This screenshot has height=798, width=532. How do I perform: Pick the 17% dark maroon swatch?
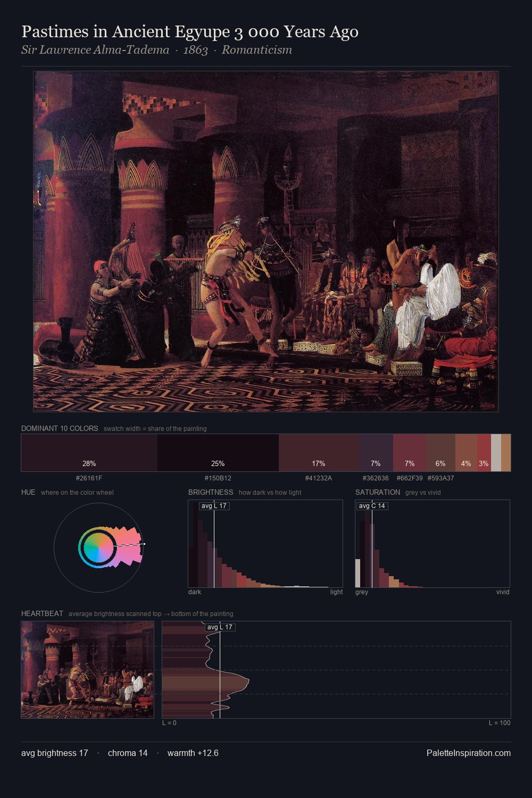pos(319,453)
